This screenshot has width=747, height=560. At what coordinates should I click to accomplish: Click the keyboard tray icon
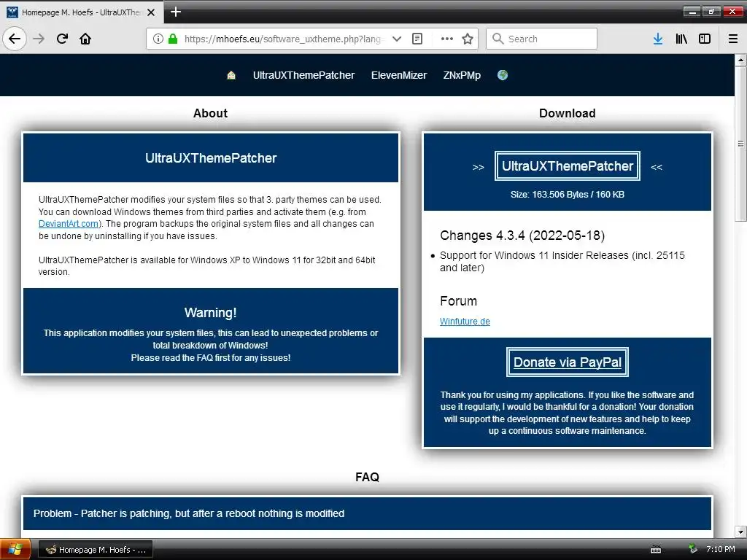(656, 550)
